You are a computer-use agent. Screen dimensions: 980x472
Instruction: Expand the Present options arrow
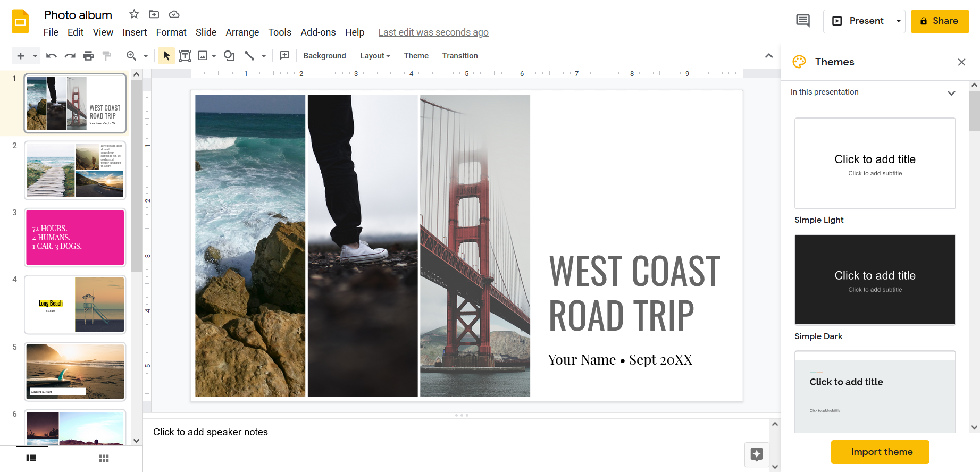click(x=899, y=21)
